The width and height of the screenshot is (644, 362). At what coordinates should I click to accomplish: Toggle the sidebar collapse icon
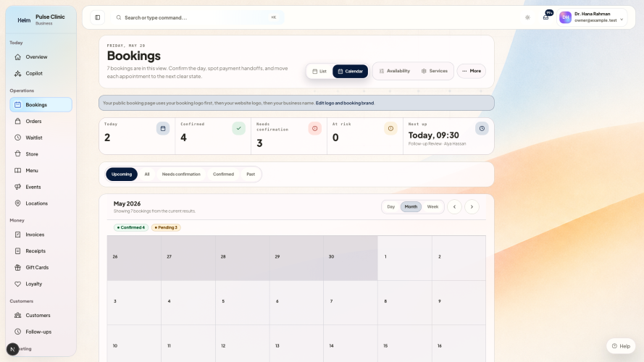click(97, 17)
